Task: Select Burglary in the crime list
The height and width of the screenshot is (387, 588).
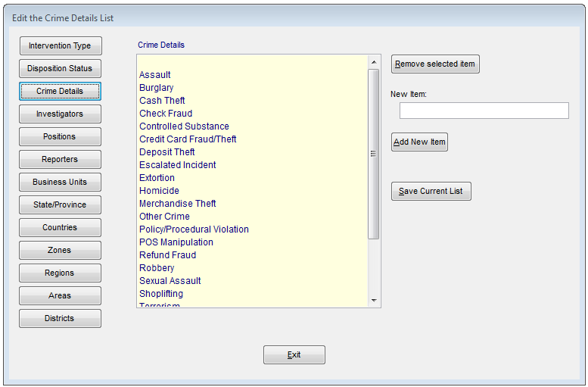Action: (157, 88)
